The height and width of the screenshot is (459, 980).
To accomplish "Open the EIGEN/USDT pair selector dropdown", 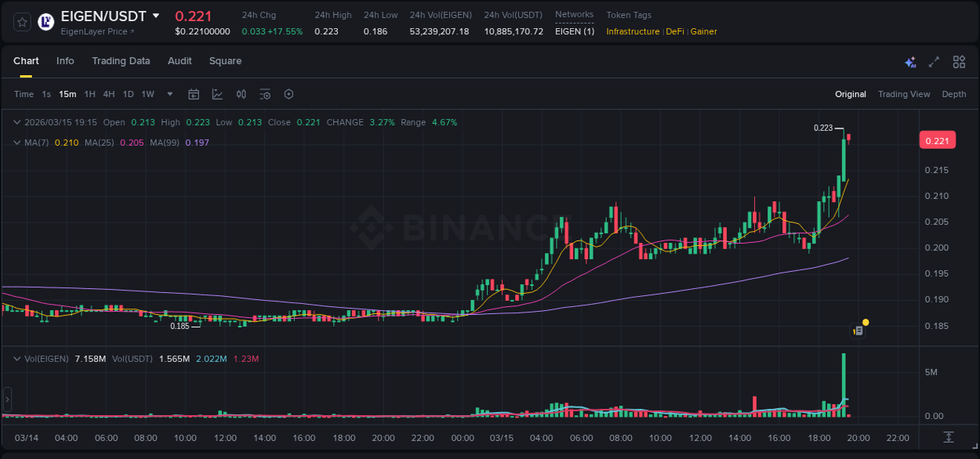I will tap(157, 16).
